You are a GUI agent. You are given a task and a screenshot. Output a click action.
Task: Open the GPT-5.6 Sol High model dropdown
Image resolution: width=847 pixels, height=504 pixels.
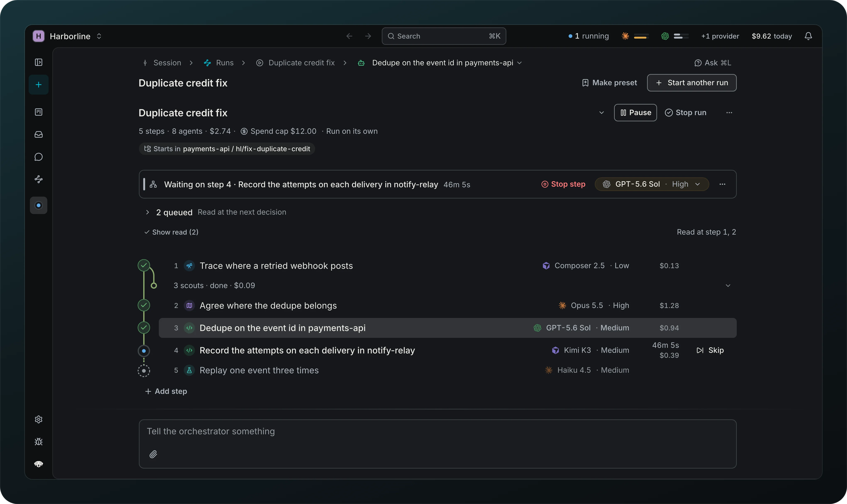[x=652, y=184]
